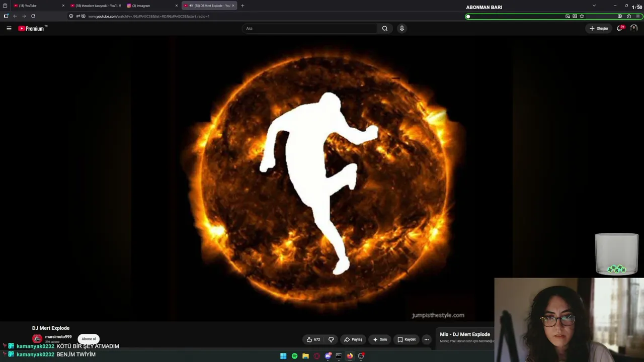Open the OBS icon in taskbar
This screenshot has width=644, height=362.
tap(361, 356)
